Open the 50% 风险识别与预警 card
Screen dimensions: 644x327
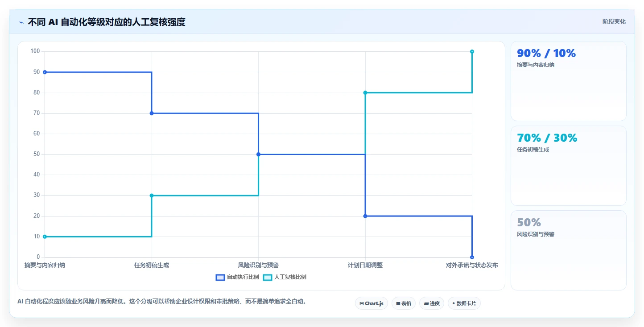click(568, 250)
